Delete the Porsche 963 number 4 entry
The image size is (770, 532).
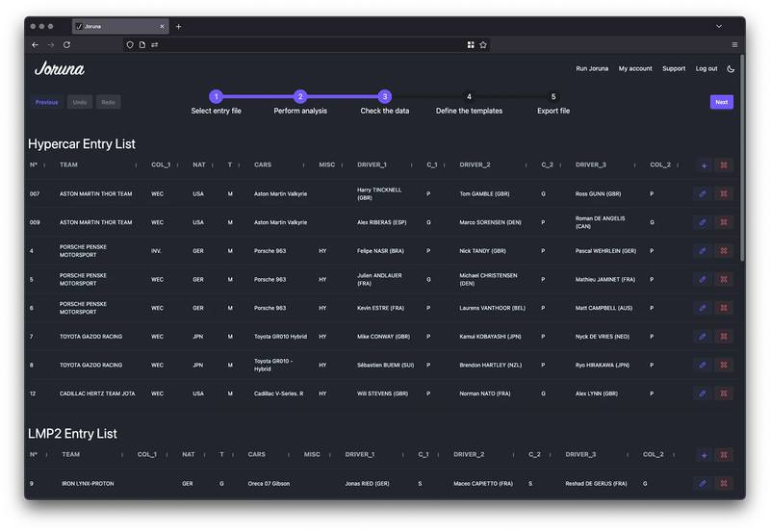coord(724,251)
